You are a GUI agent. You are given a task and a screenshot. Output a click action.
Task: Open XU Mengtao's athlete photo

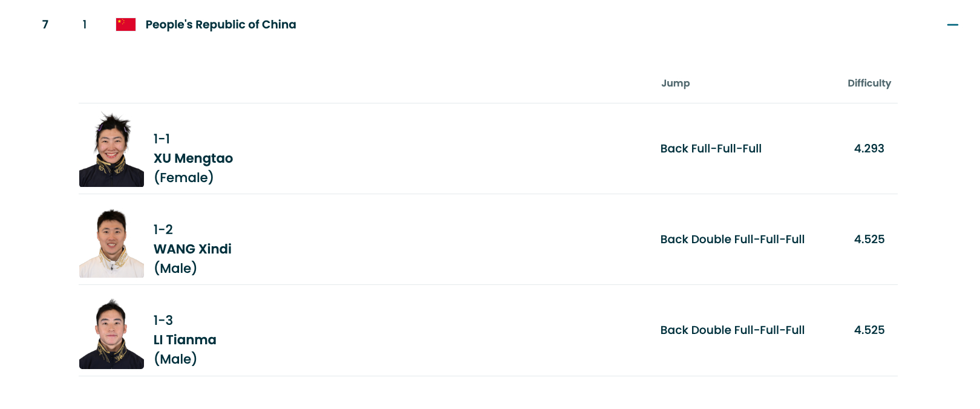[x=111, y=149]
